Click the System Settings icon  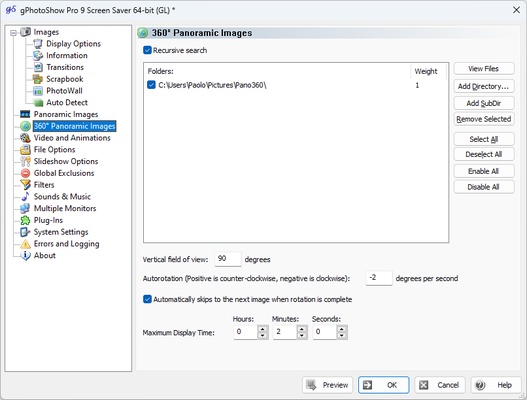coord(25,232)
